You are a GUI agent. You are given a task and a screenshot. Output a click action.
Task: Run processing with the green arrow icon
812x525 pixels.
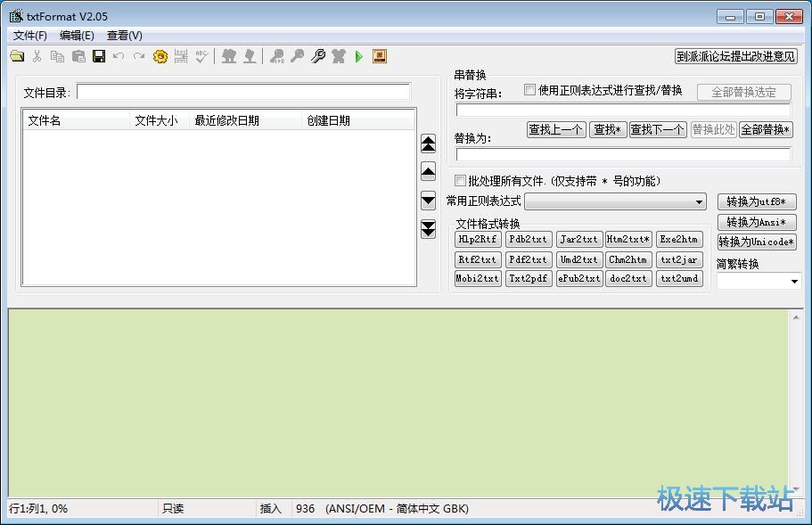coord(358,56)
